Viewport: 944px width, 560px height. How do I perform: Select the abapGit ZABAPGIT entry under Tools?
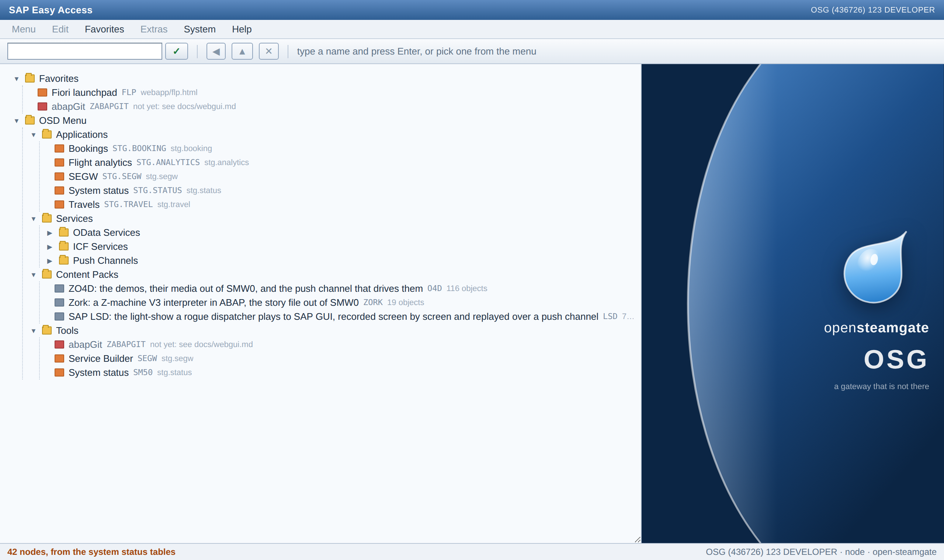[153, 344]
